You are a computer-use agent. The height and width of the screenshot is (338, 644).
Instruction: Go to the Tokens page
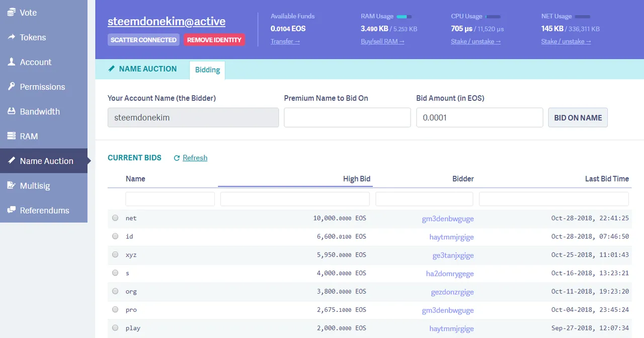(x=44, y=37)
